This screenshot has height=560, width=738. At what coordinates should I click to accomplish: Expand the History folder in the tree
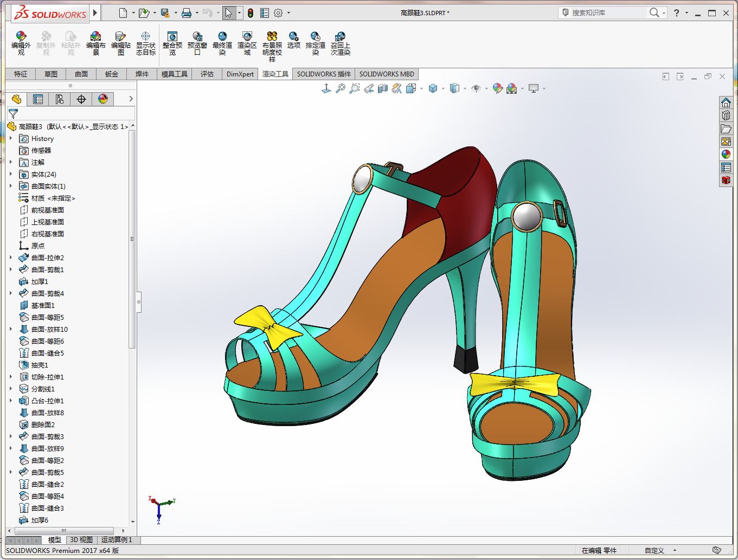(x=12, y=138)
